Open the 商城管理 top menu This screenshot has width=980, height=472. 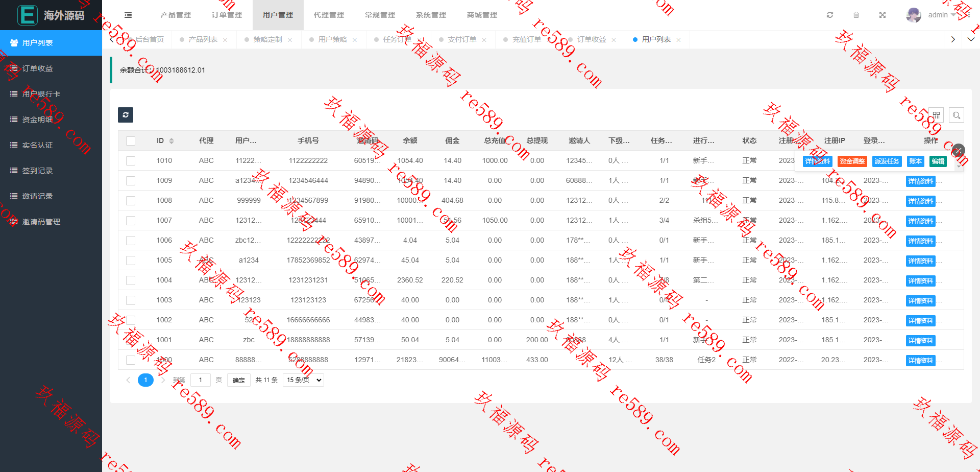(482, 15)
